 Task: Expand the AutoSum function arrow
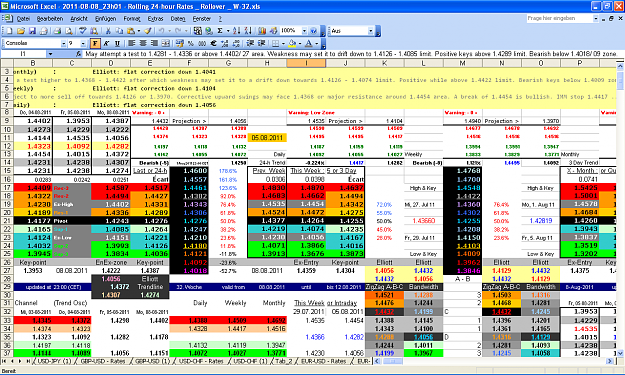point(228,31)
